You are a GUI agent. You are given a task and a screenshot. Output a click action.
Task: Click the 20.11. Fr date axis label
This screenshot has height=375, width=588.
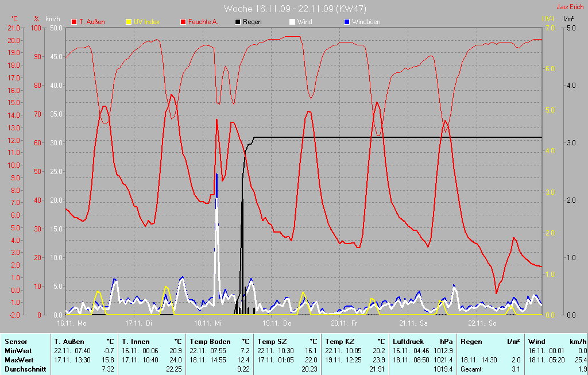point(344,323)
